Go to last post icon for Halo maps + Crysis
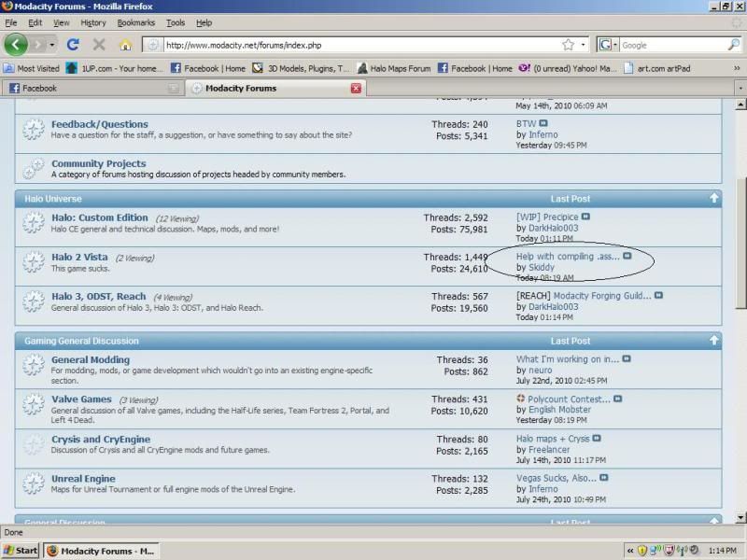 pyautogui.click(x=597, y=438)
